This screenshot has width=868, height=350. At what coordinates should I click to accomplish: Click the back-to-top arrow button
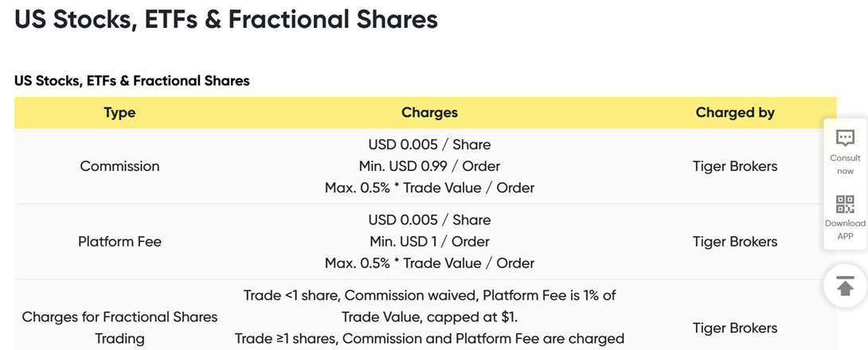coord(845,286)
